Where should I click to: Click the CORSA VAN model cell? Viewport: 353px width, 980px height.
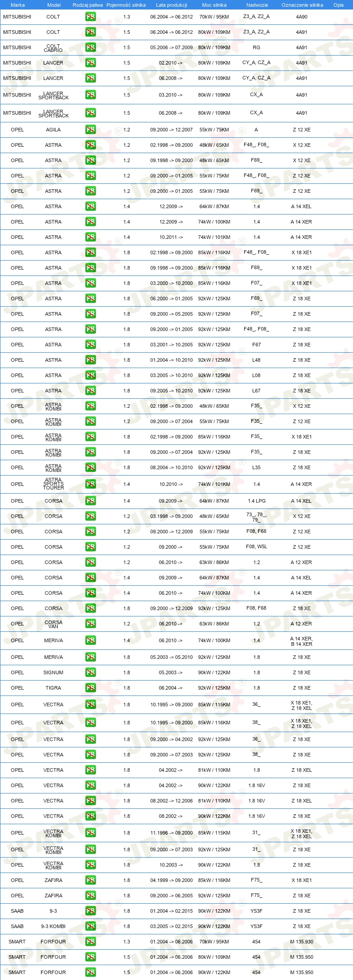[x=53, y=624]
